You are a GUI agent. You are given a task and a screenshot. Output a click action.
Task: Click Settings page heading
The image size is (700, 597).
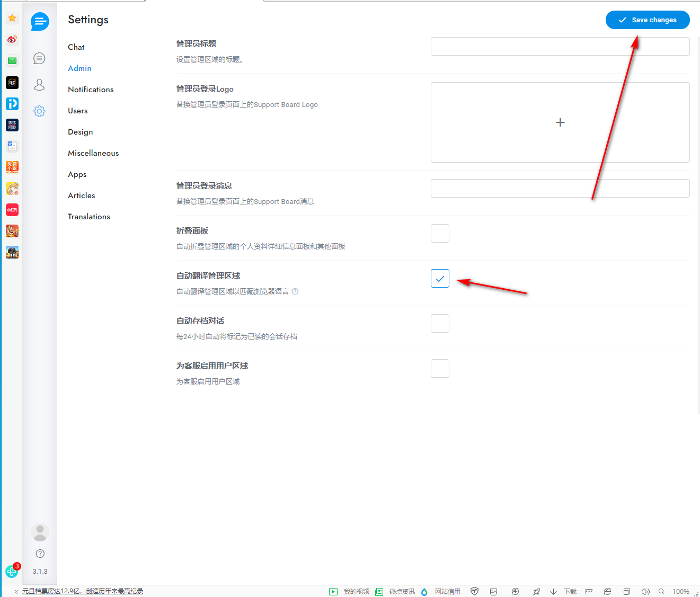(x=88, y=20)
